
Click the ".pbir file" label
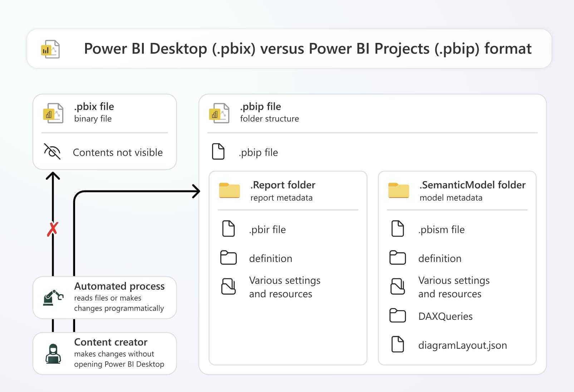(x=268, y=229)
